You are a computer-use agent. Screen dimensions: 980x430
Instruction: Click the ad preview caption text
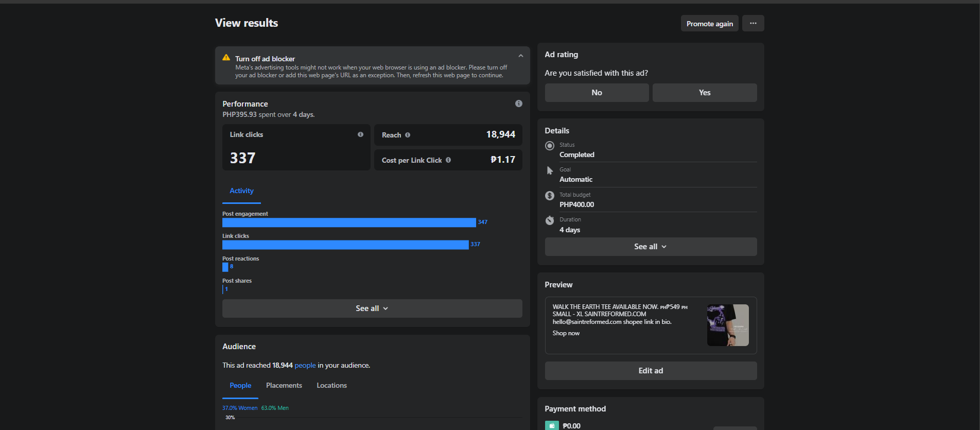tap(620, 314)
